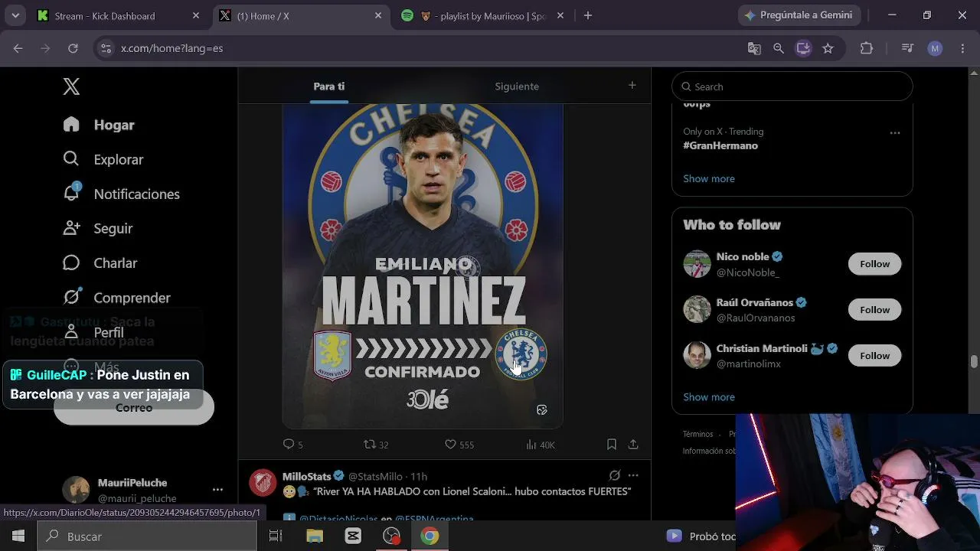This screenshot has height=551, width=980.
Task: Open the media controls icon
Action: coord(908,48)
